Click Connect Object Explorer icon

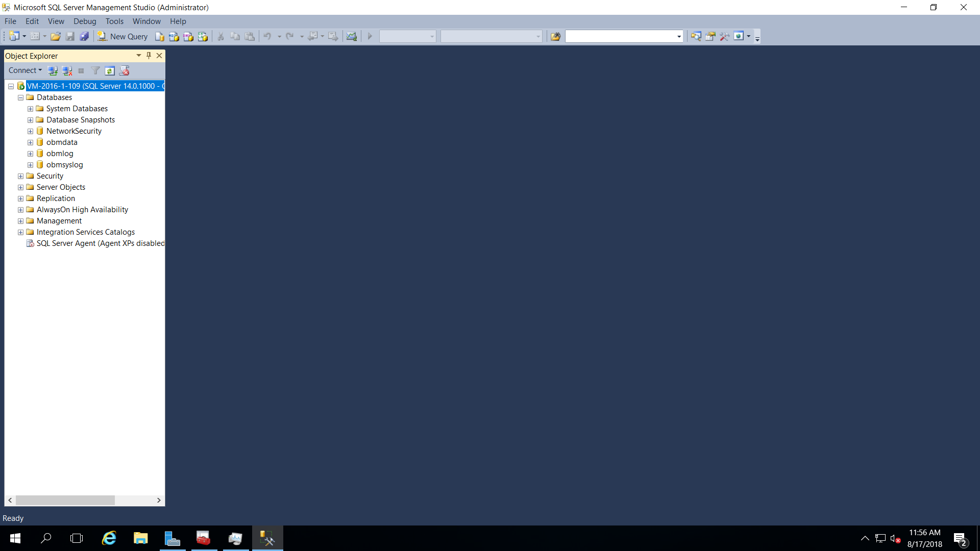[53, 70]
